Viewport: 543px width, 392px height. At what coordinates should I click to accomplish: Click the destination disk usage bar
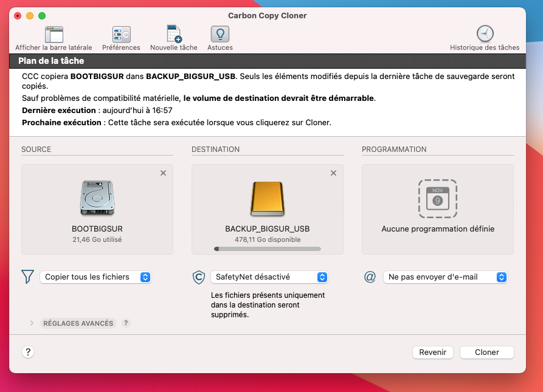(x=268, y=249)
